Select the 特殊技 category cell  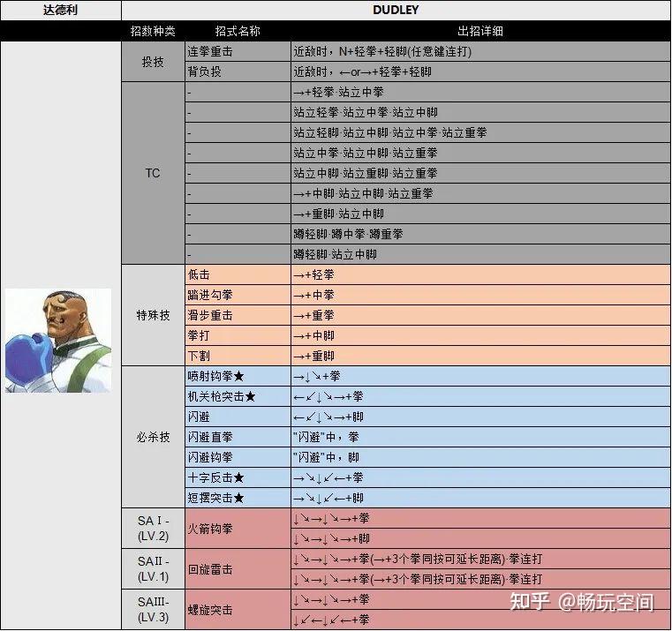(x=153, y=315)
